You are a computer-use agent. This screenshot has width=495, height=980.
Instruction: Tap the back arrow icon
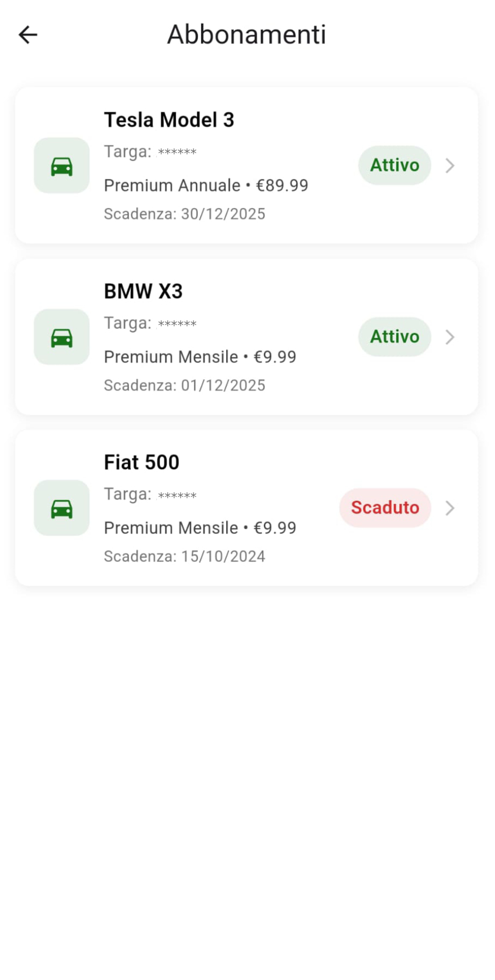tap(28, 35)
